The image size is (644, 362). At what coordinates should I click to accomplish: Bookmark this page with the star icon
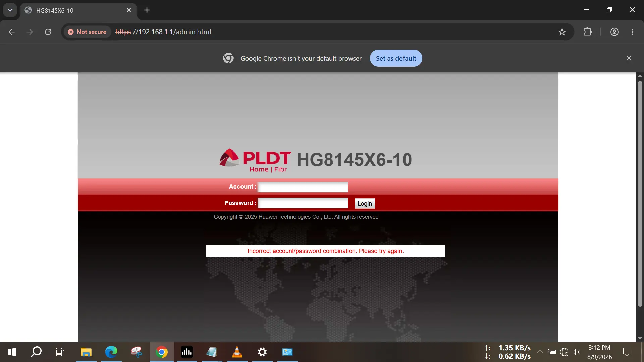tap(562, 32)
